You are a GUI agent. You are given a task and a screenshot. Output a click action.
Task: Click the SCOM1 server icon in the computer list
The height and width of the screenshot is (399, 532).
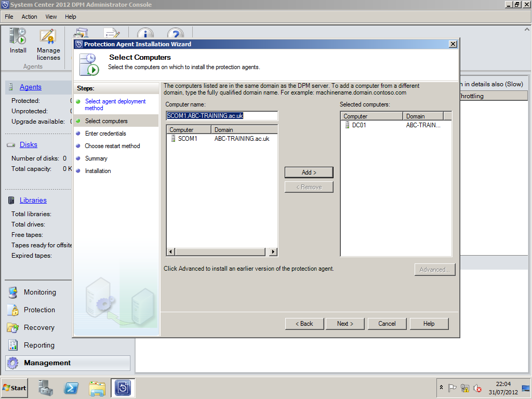point(173,138)
